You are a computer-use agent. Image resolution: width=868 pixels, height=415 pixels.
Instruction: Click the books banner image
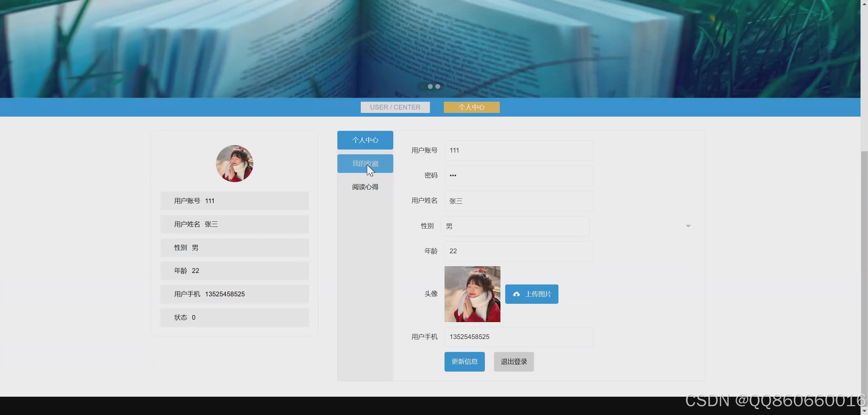pyautogui.click(x=430, y=49)
